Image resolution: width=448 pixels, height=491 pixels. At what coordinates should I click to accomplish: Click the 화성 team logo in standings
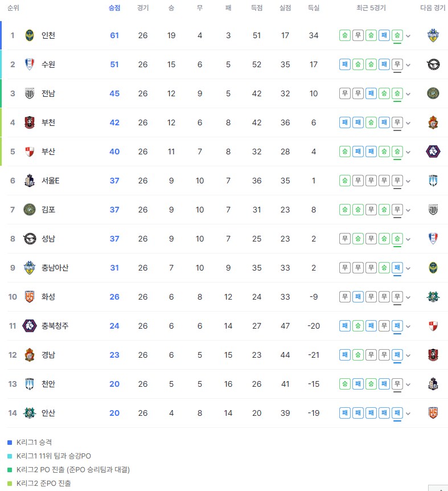(x=30, y=297)
